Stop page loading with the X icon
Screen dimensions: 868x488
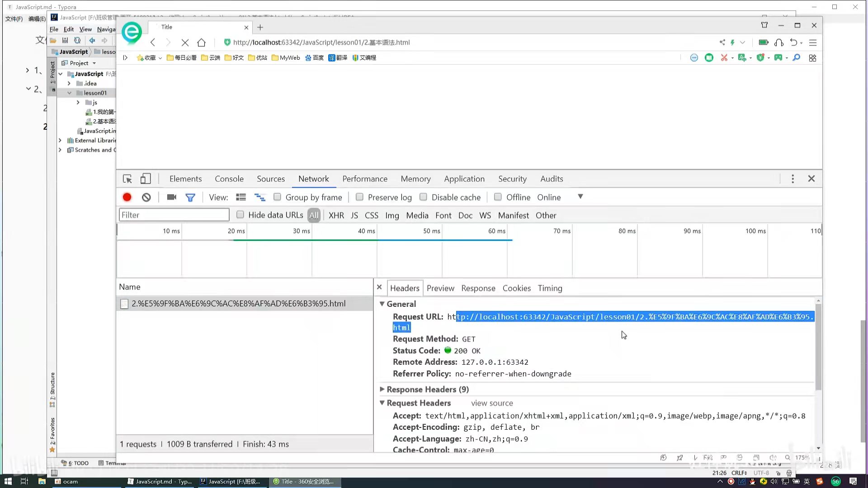[x=185, y=42]
